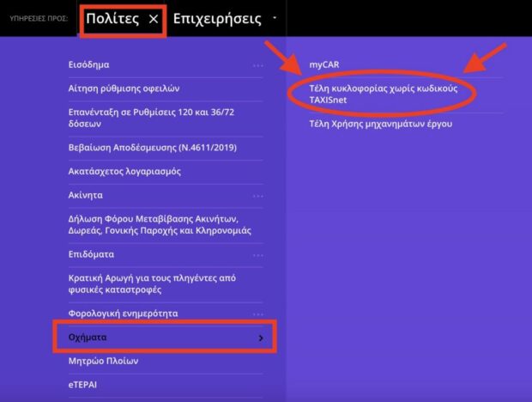Open Τέλη Χρήσης μηχανημάτων έργου link
532x402 pixels.
[x=380, y=124]
